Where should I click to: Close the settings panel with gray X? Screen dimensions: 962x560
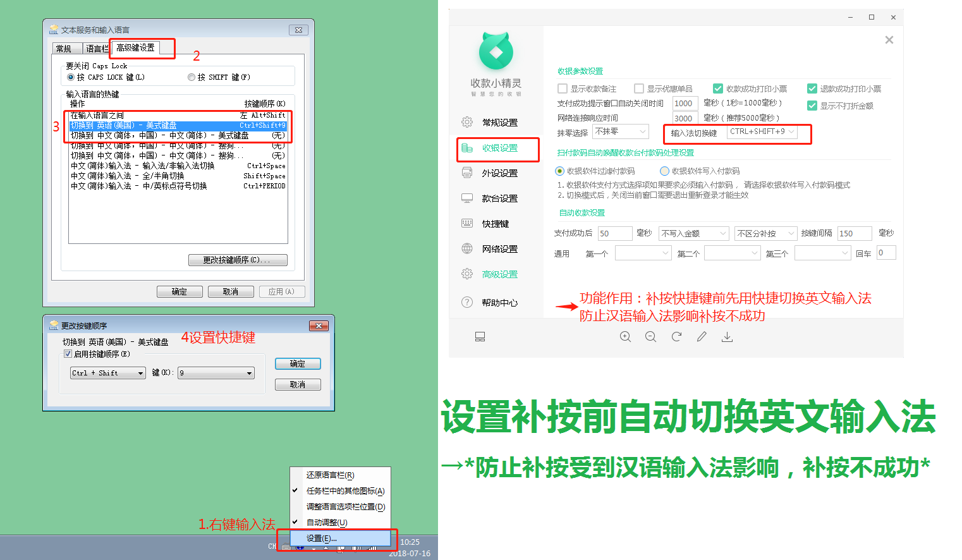[x=889, y=40]
